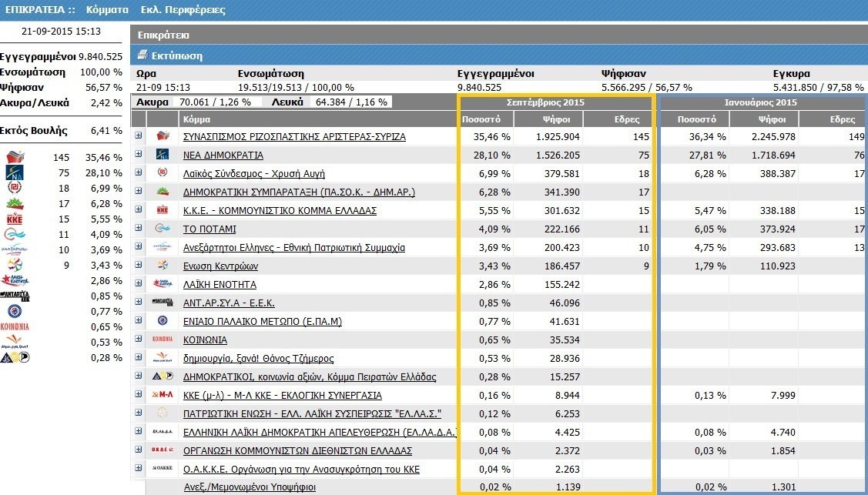Screen dimensions: 868x495
Task: Click the ΛΑΪΚΗ ΕΝΟΤΗΤΑ logo in table
Action: (x=163, y=284)
